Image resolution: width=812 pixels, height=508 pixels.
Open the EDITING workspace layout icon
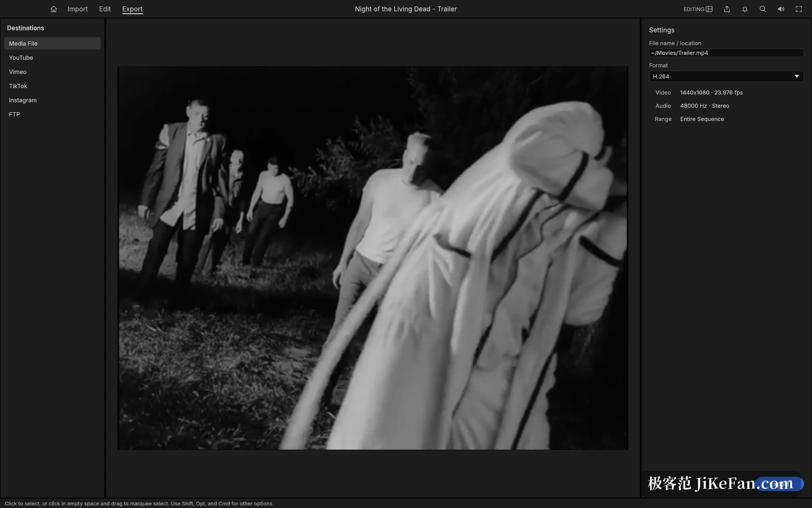(x=709, y=9)
